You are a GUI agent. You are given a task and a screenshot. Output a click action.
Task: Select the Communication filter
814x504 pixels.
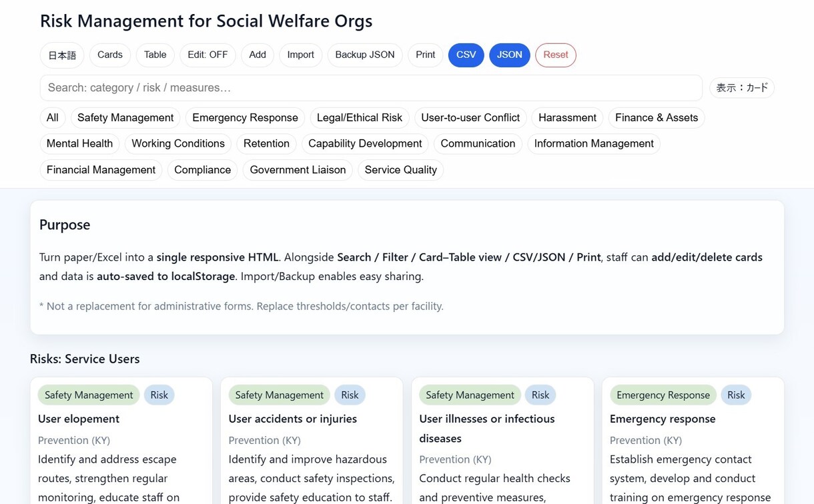click(478, 144)
